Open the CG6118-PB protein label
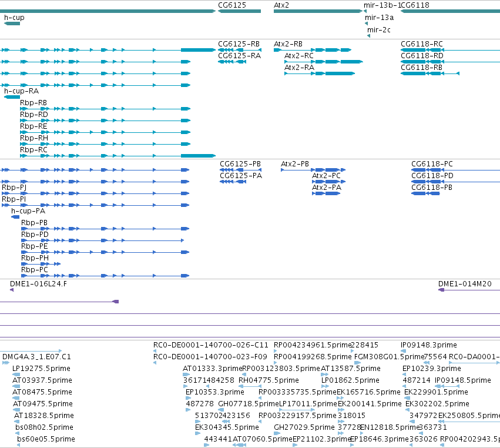Screen dimensions: 500x448 [431, 188]
